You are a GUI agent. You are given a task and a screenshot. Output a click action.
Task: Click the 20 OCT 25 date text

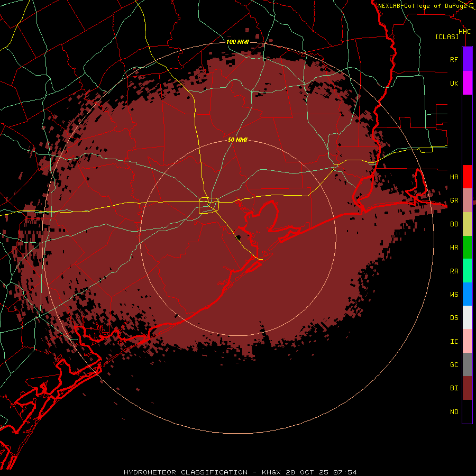point(307,472)
